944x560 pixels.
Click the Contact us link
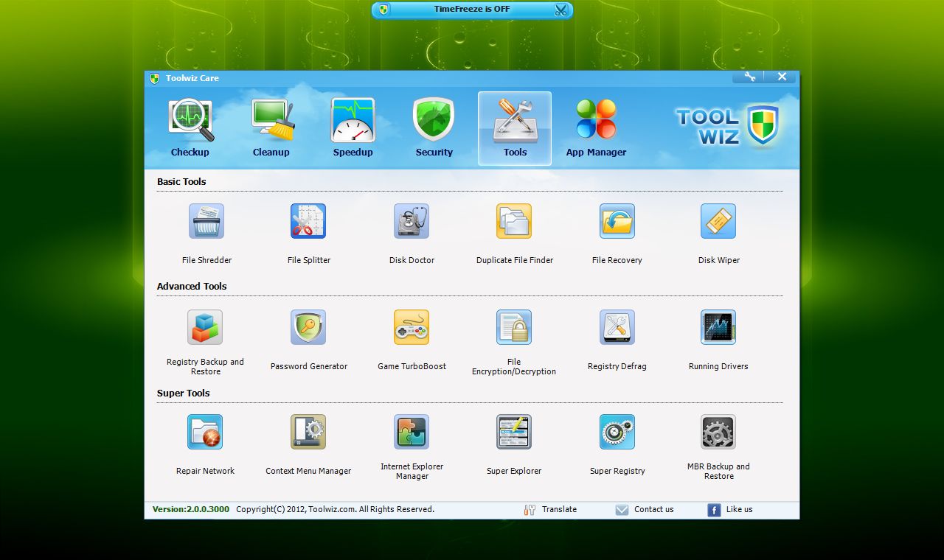[x=645, y=509]
